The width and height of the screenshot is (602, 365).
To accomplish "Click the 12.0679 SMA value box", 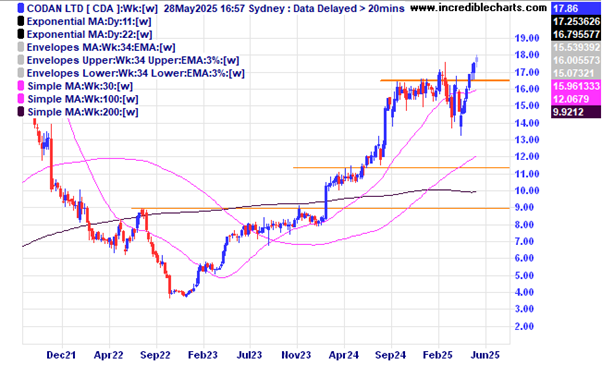I will (x=576, y=99).
